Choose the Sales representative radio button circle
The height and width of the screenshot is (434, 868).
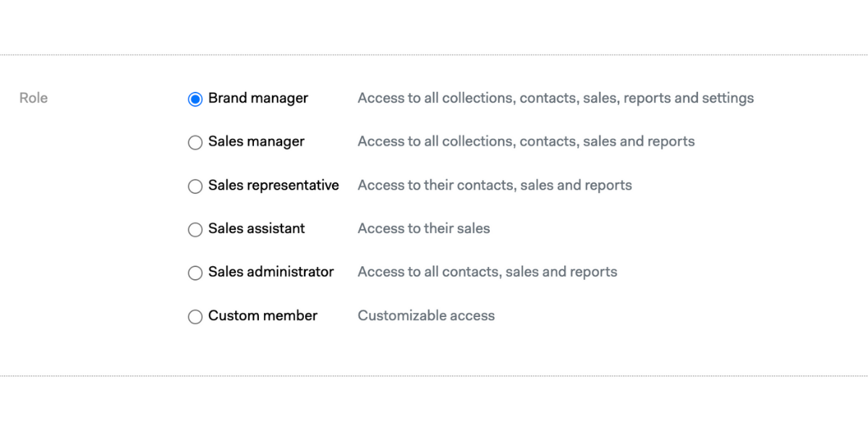click(195, 186)
